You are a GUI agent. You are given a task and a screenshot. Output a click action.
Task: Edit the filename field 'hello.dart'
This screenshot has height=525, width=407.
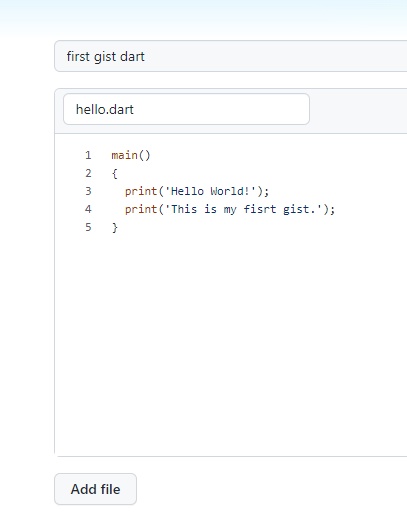[186, 109]
